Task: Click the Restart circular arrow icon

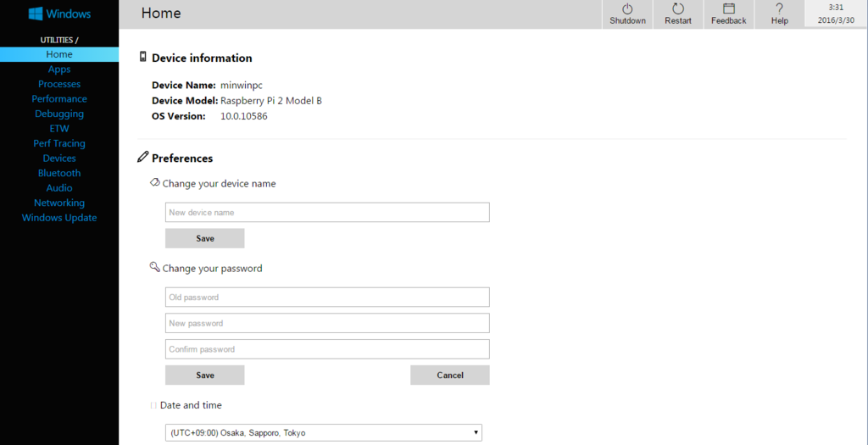Action: coord(678,8)
